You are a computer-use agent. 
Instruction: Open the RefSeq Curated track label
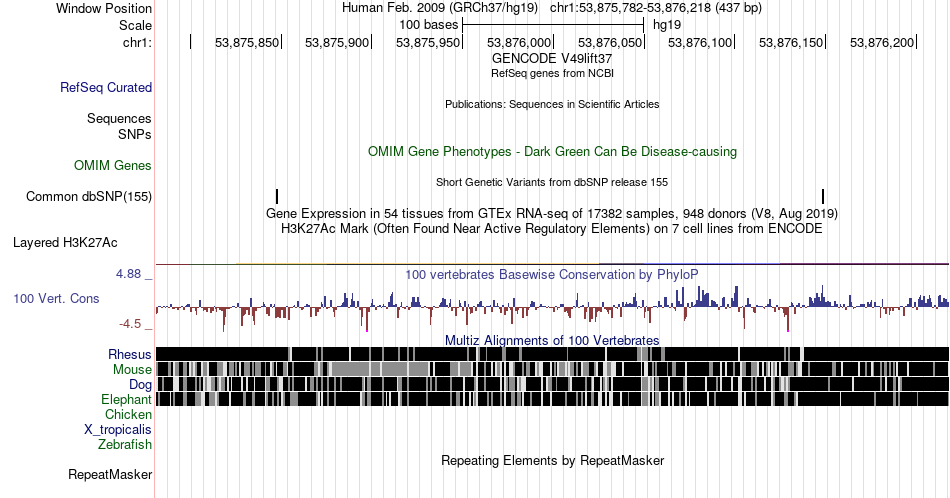tap(106, 88)
